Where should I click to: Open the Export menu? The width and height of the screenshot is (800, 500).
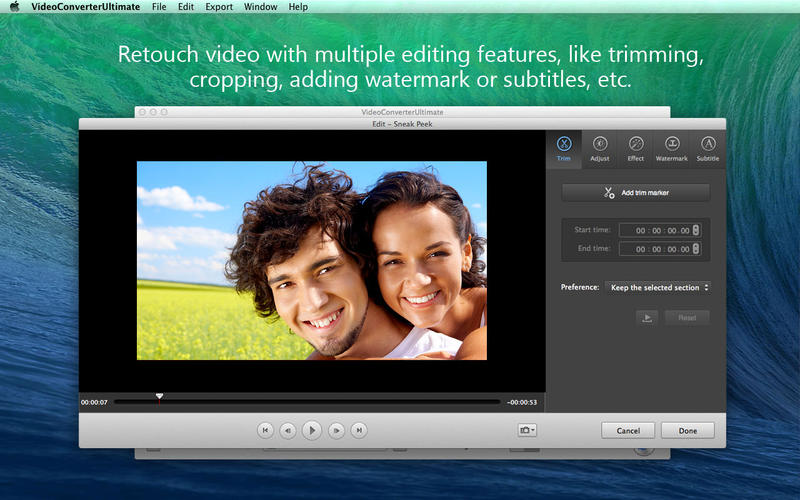219,7
